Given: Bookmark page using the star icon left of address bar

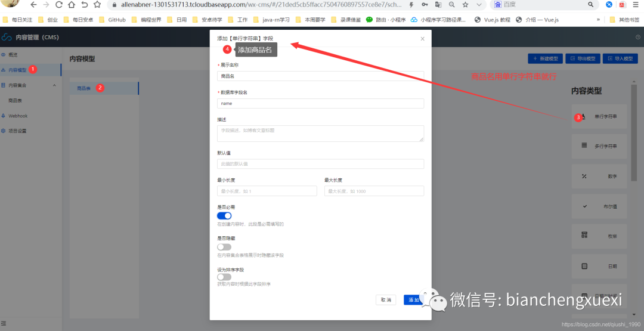Looking at the screenshot, I should click(97, 5).
